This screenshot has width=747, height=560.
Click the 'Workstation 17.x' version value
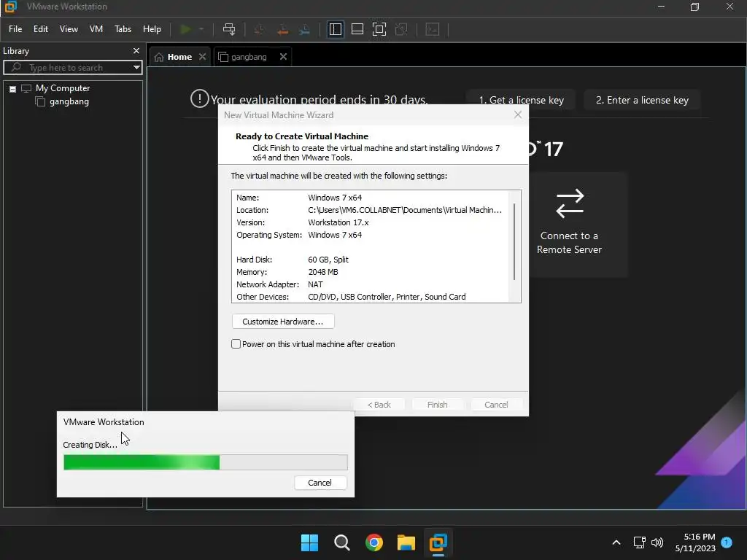(x=338, y=222)
